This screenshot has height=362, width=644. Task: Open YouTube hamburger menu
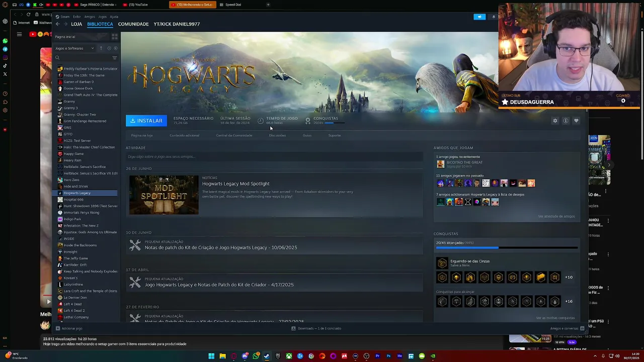point(19,34)
